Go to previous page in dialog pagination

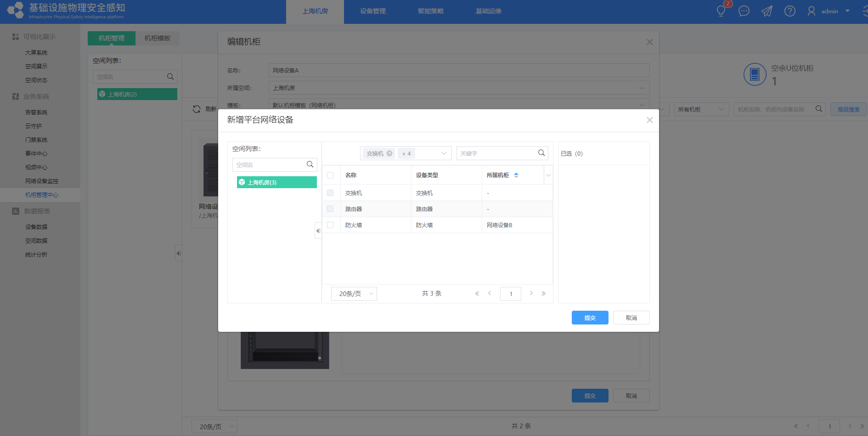coord(490,293)
